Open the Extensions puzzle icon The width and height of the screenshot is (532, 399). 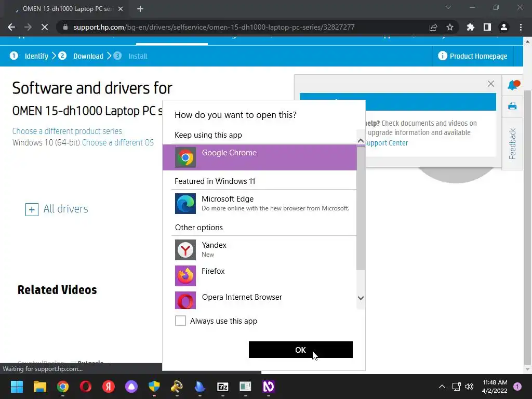coord(471,27)
